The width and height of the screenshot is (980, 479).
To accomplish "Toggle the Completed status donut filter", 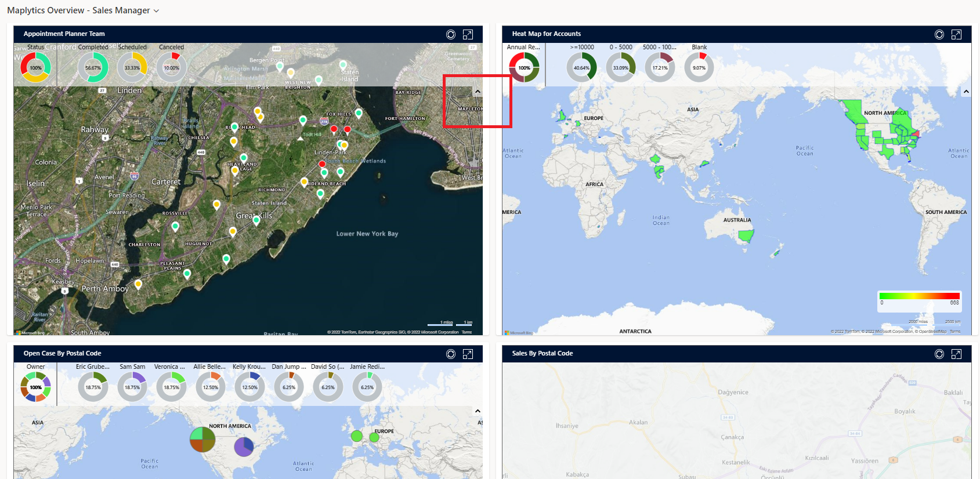I will click(93, 67).
